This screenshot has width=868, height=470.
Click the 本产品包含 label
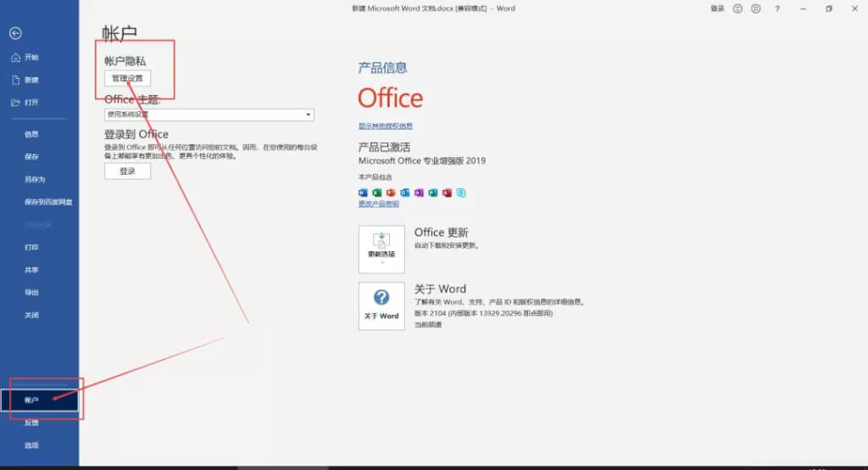tap(376, 177)
